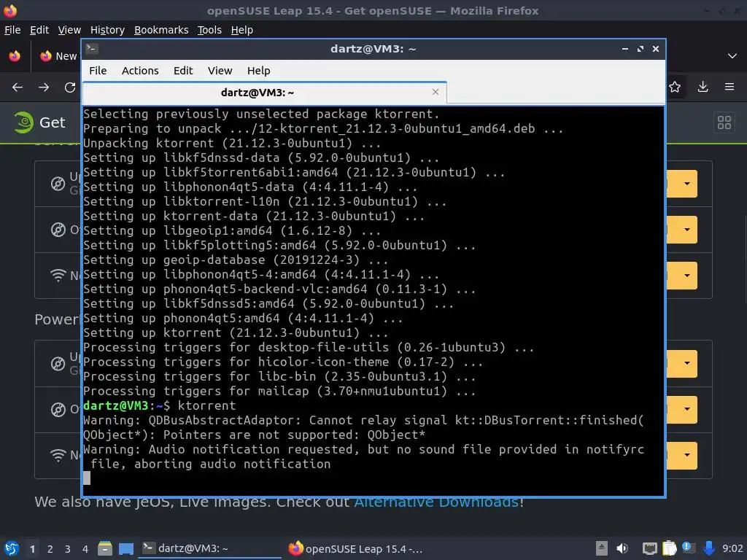
Task: Open Firefox's Bookmarks menu
Action: (161, 30)
